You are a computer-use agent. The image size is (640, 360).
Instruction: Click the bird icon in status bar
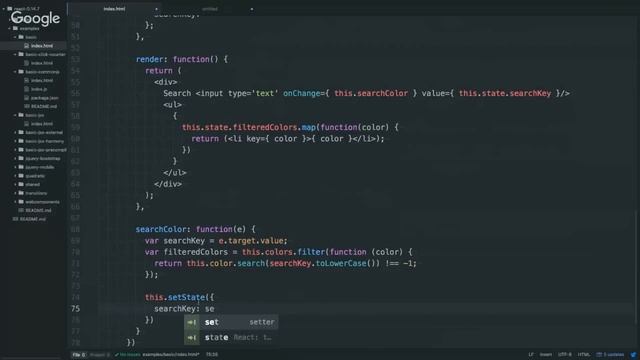point(633,354)
